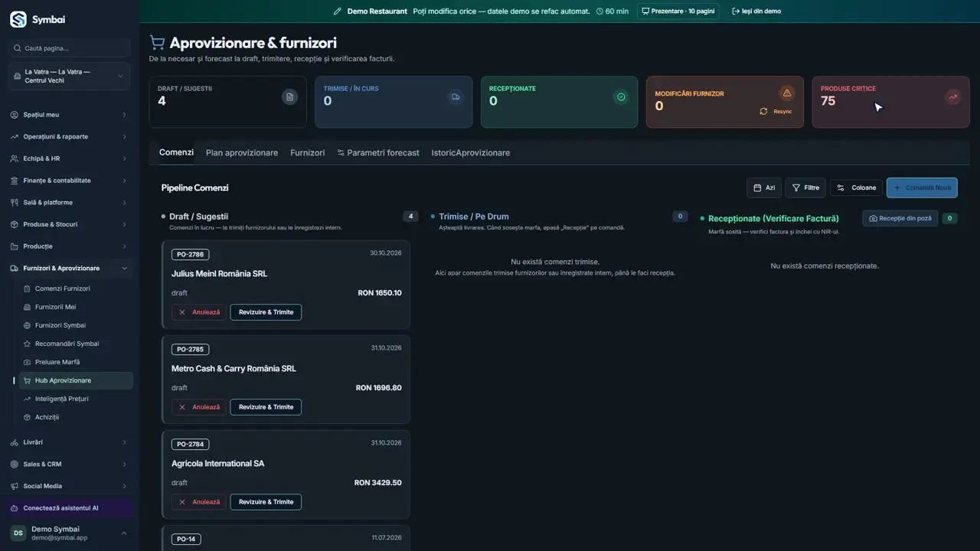The height and width of the screenshot is (551, 980).
Task: Open Prezentare · 10 pagini
Action: [678, 11]
